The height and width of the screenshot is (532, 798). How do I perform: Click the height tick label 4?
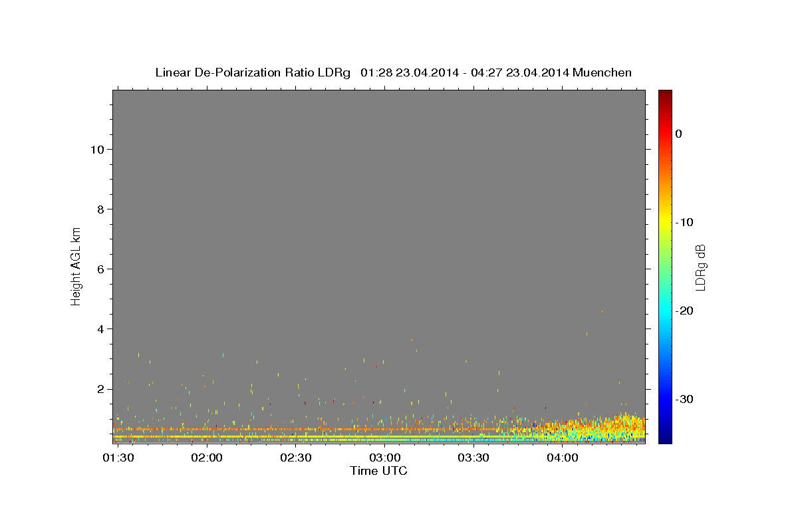(x=99, y=329)
